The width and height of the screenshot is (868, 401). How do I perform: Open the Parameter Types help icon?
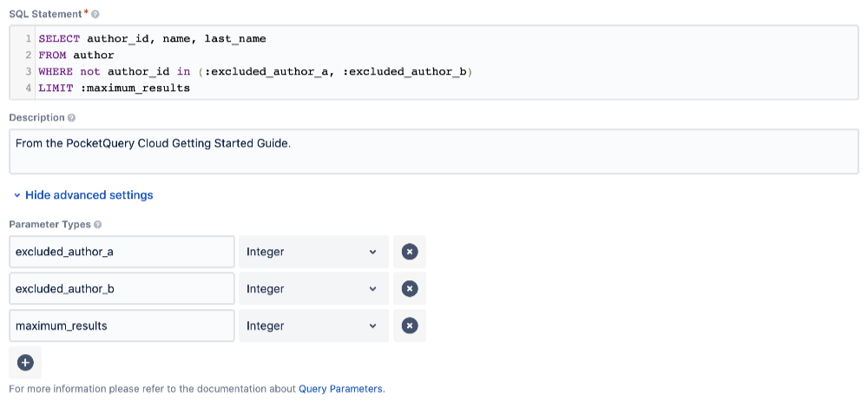tap(97, 225)
